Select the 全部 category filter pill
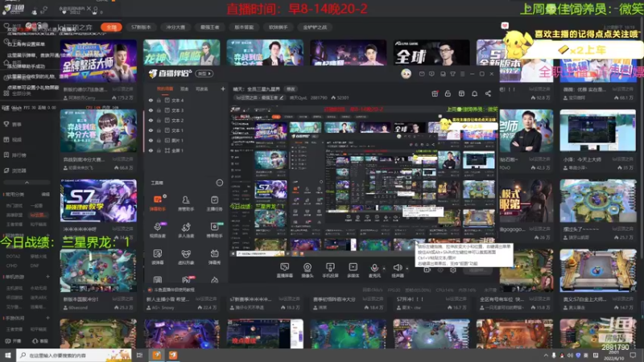 pos(111,27)
